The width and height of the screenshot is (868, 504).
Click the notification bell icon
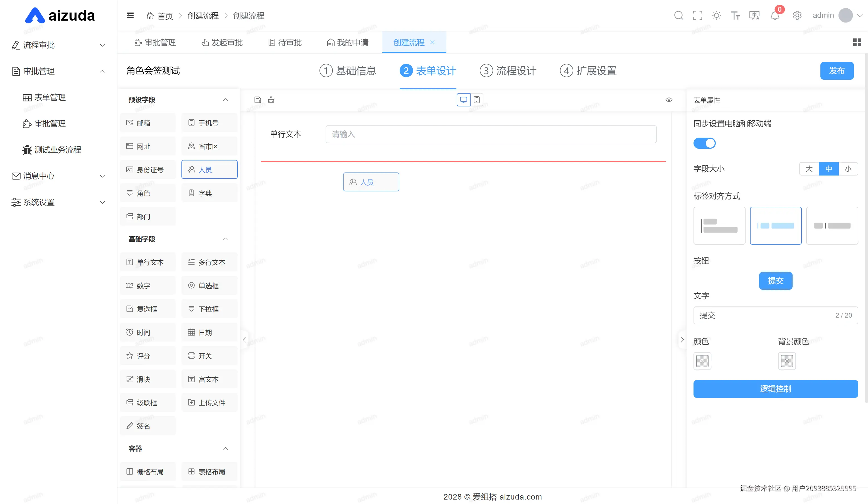click(775, 16)
